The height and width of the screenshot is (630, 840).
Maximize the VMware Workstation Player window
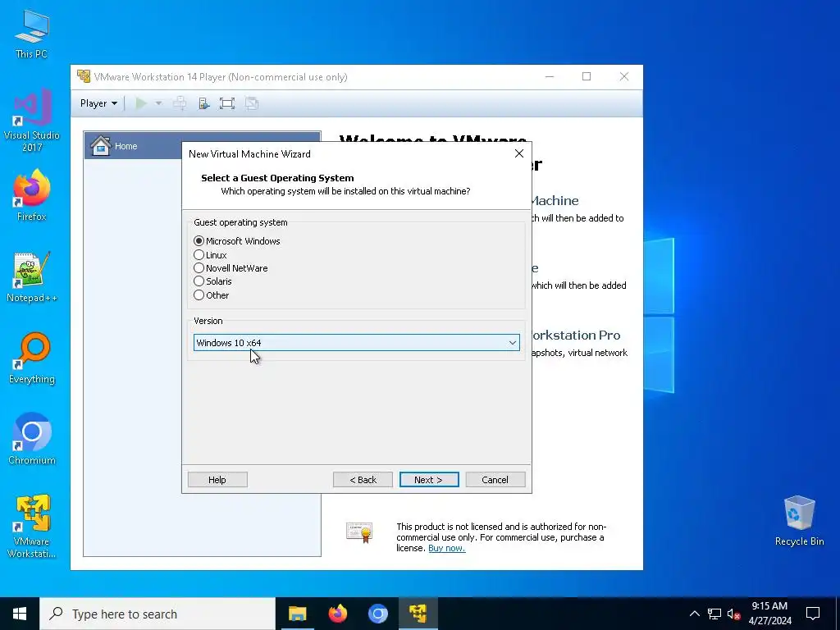click(587, 76)
